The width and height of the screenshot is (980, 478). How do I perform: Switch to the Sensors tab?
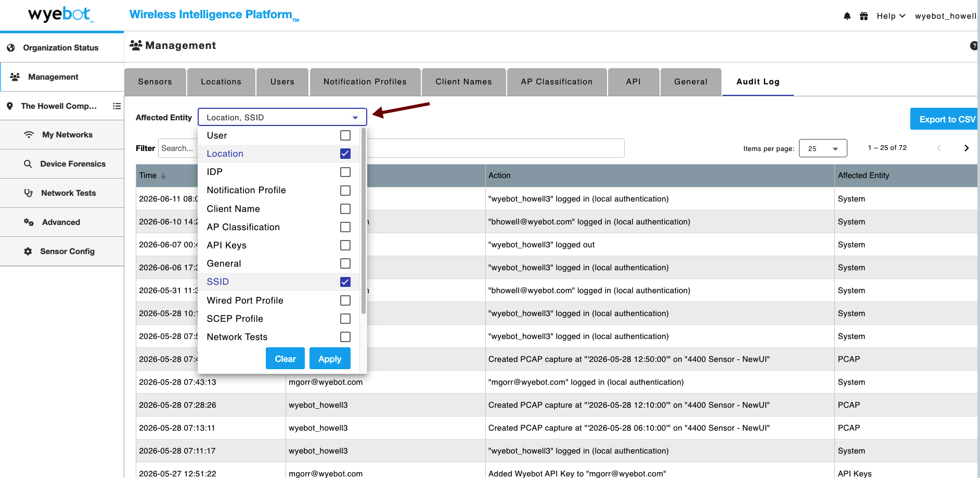click(x=155, y=82)
